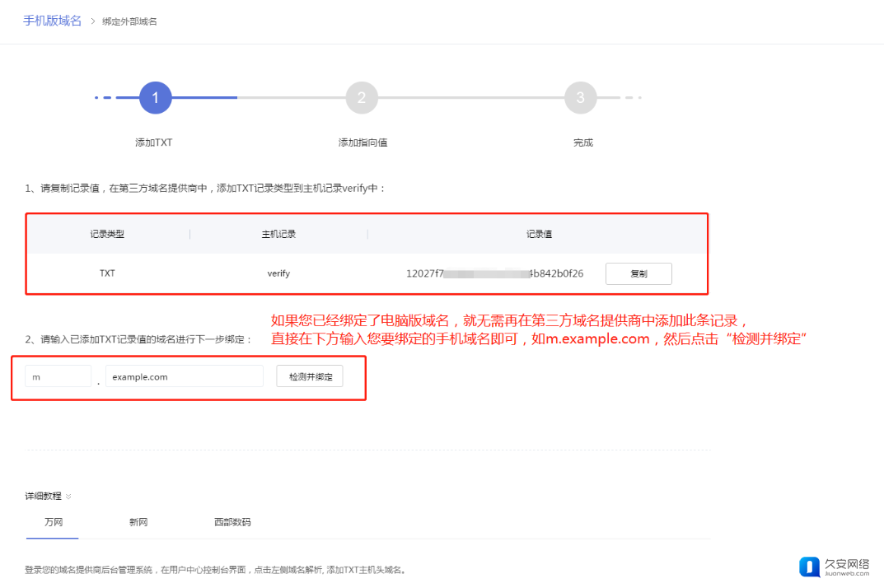This screenshot has width=884, height=588.
Task: Focus the subdomain prefix field containing m
Action: pos(58,376)
